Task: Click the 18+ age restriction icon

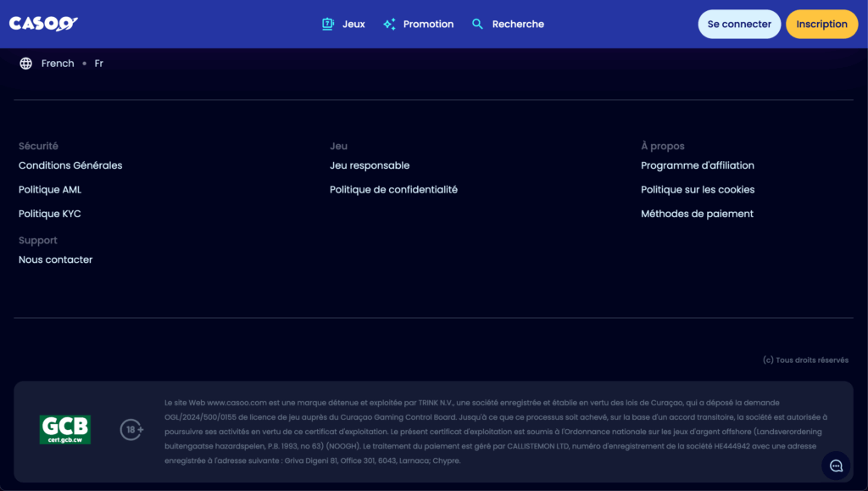Action: click(x=131, y=430)
